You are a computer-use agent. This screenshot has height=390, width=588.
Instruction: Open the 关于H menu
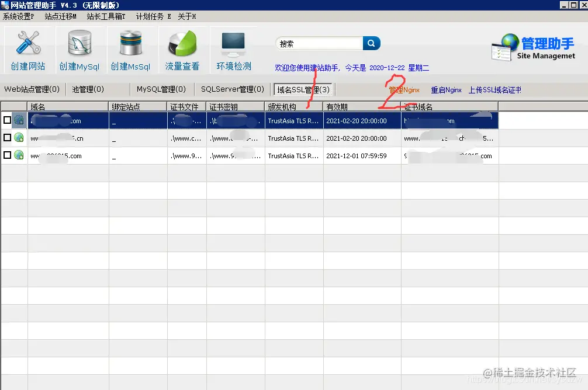(x=187, y=16)
